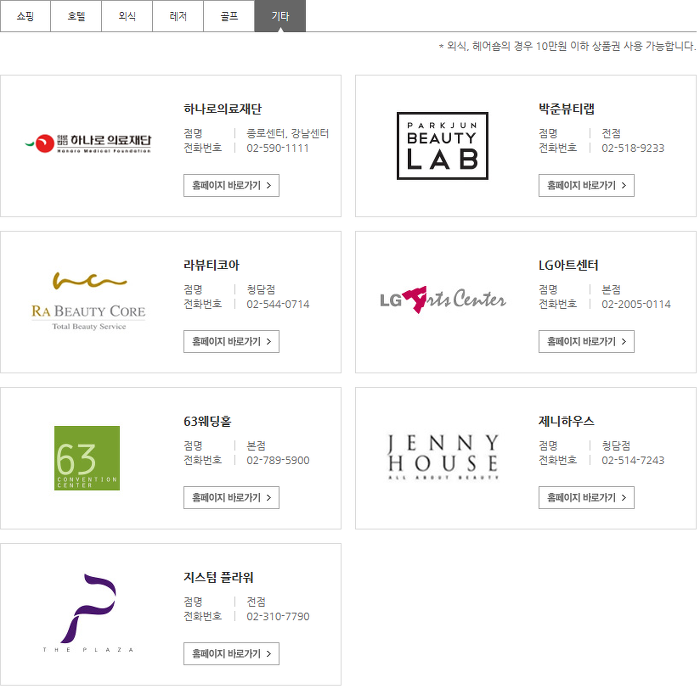Click The Plaza logo
Image resolution: width=700 pixels, height=689 pixels.
pyautogui.click(x=88, y=613)
